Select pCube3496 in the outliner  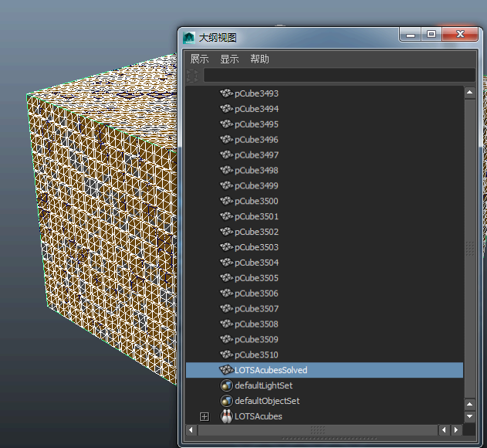pos(256,140)
